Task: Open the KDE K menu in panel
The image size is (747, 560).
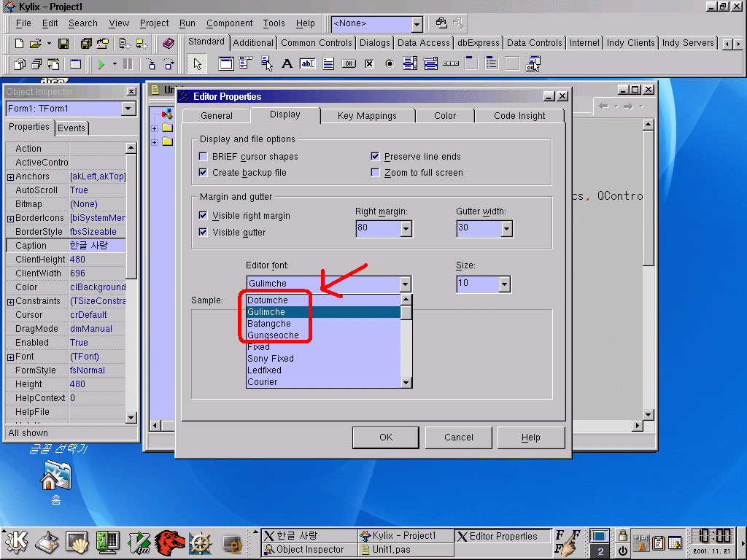Action: click(16, 542)
